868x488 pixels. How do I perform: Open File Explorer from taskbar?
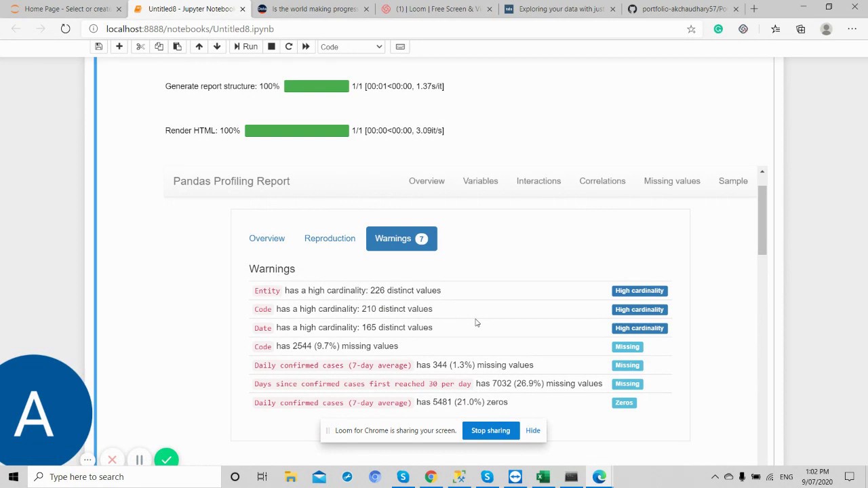coord(290,476)
